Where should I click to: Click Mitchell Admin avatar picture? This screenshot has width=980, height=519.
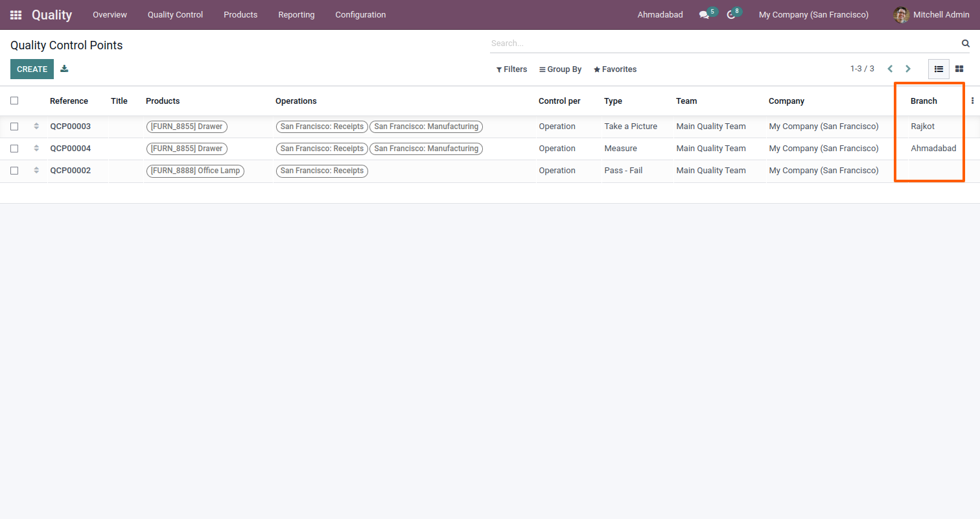pos(901,15)
